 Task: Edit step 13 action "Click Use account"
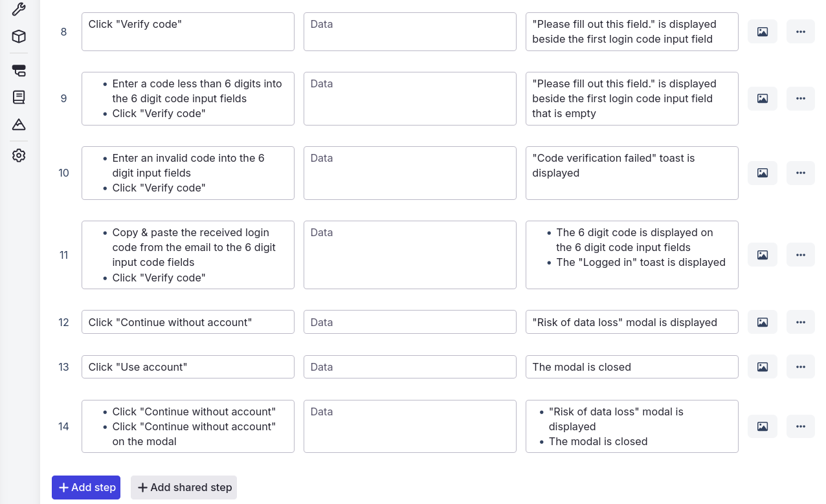pyautogui.click(x=188, y=367)
